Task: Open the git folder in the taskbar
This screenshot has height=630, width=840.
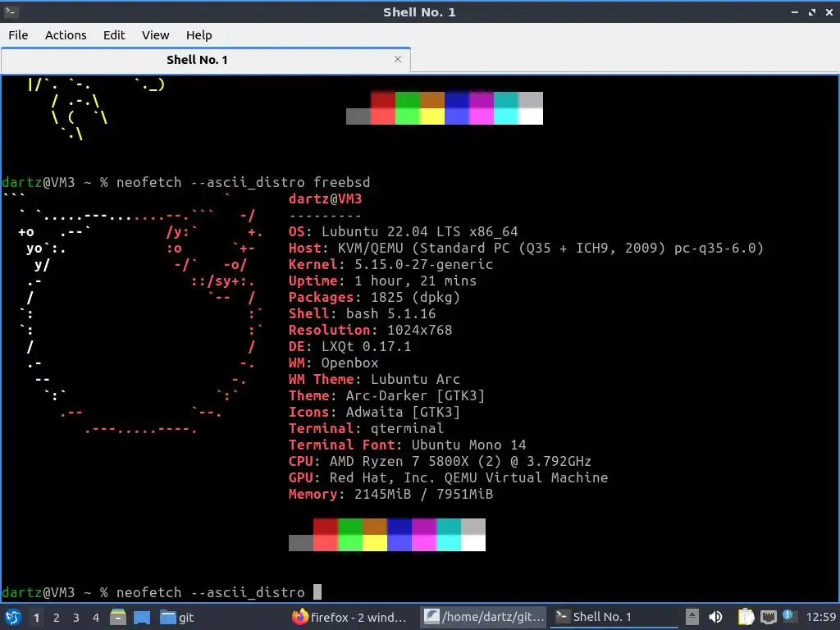Action: (177, 617)
